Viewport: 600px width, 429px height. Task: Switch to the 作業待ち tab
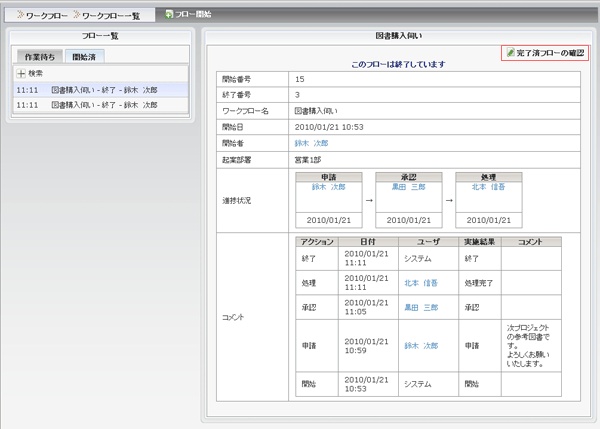tap(40, 57)
